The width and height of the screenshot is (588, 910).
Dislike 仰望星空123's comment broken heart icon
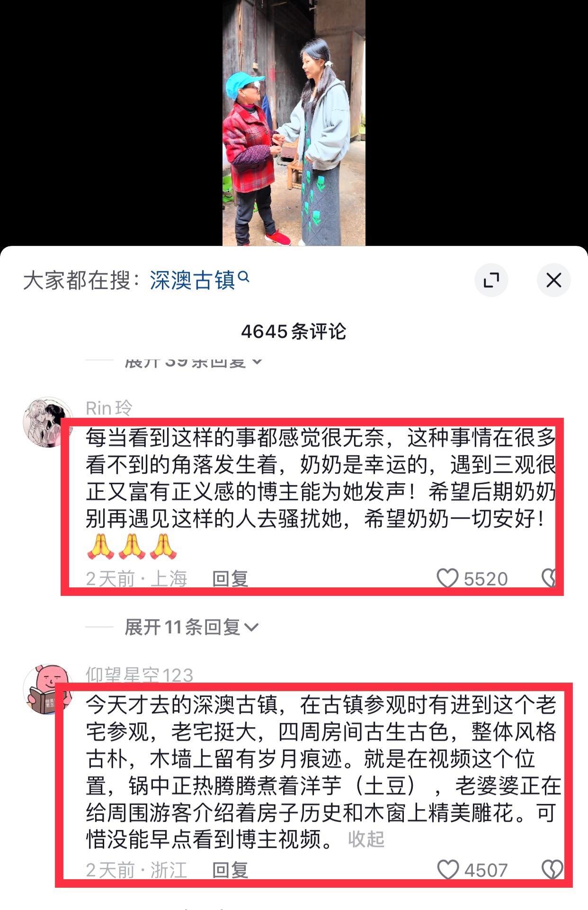[x=552, y=870]
